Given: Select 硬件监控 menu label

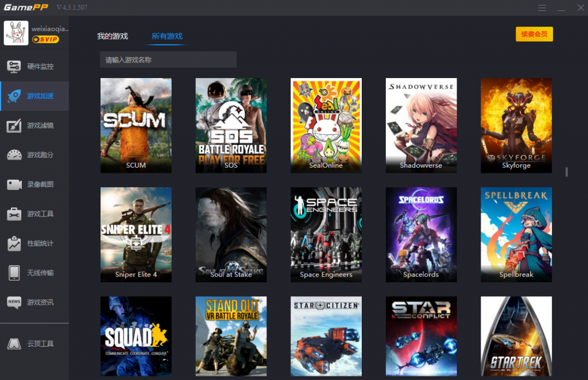Looking at the screenshot, I should (x=40, y=67).
